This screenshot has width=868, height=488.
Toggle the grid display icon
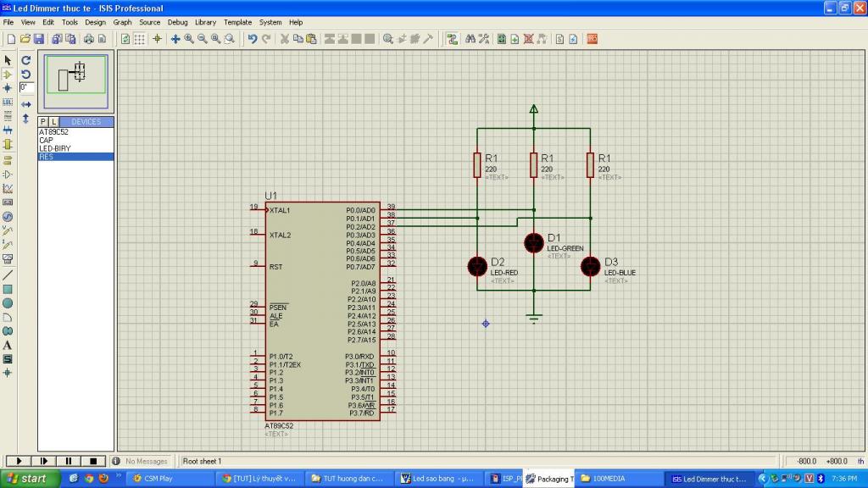coord(140,39)
